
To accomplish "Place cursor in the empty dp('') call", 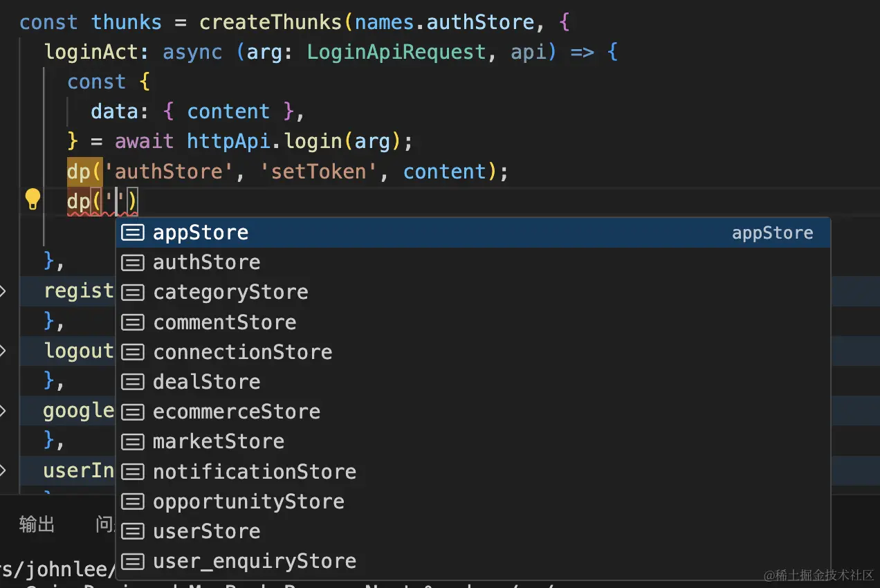I will [x=116, y=201].
